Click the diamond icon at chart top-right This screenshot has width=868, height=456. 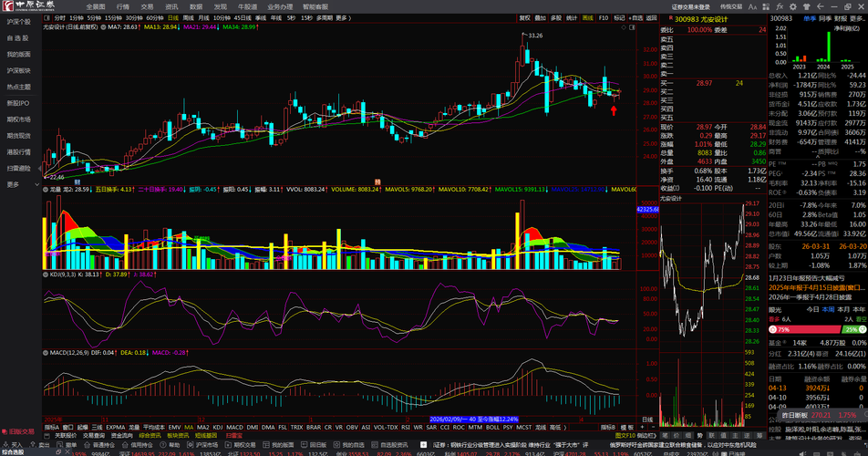[x=624, y=26]
